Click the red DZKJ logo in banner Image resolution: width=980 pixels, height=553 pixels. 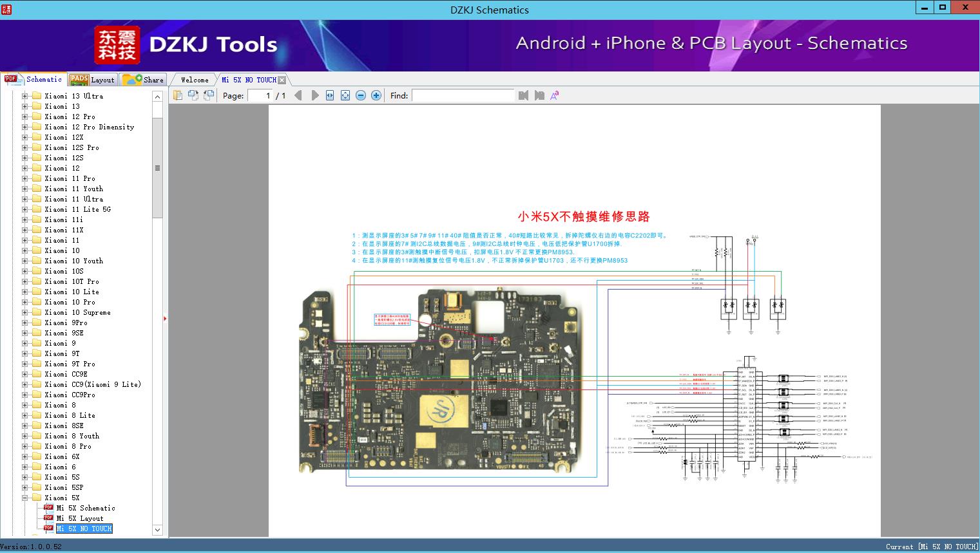[117, 45]
